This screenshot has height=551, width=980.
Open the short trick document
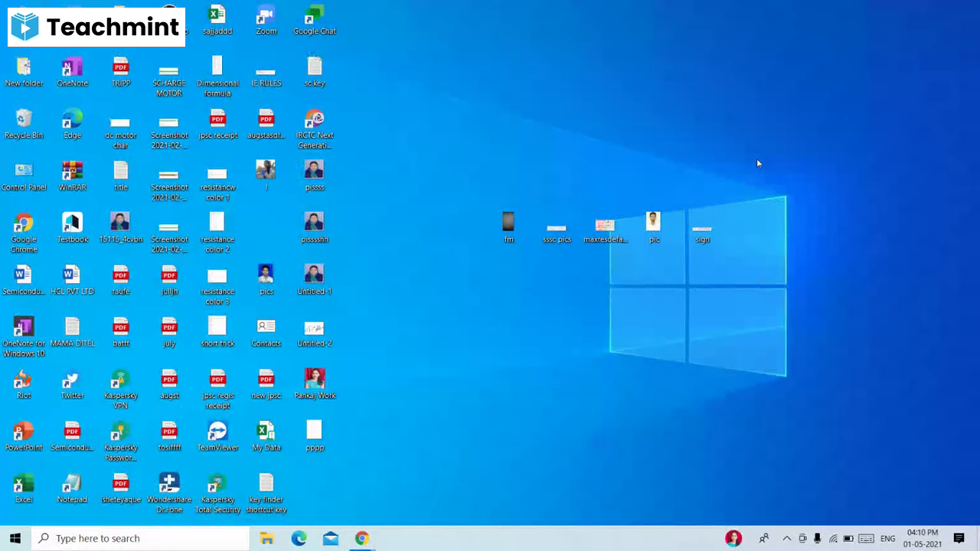coord(217,332)
